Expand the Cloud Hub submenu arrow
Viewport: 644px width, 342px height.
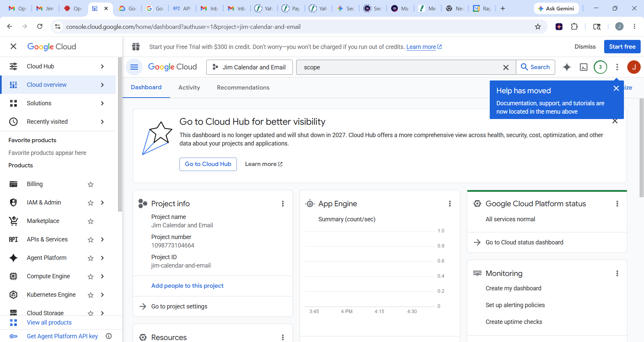tap(102, 66)
